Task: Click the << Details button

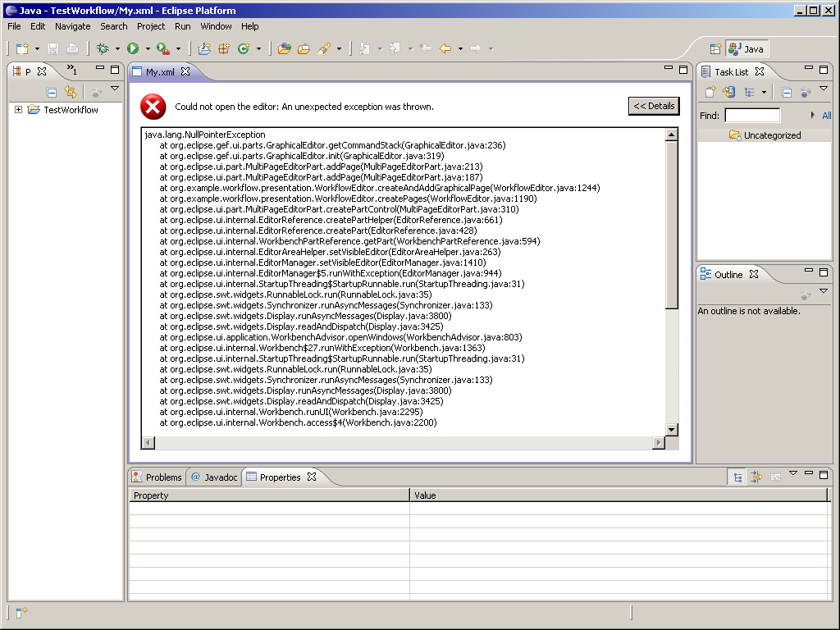Action: pos(654,106)
